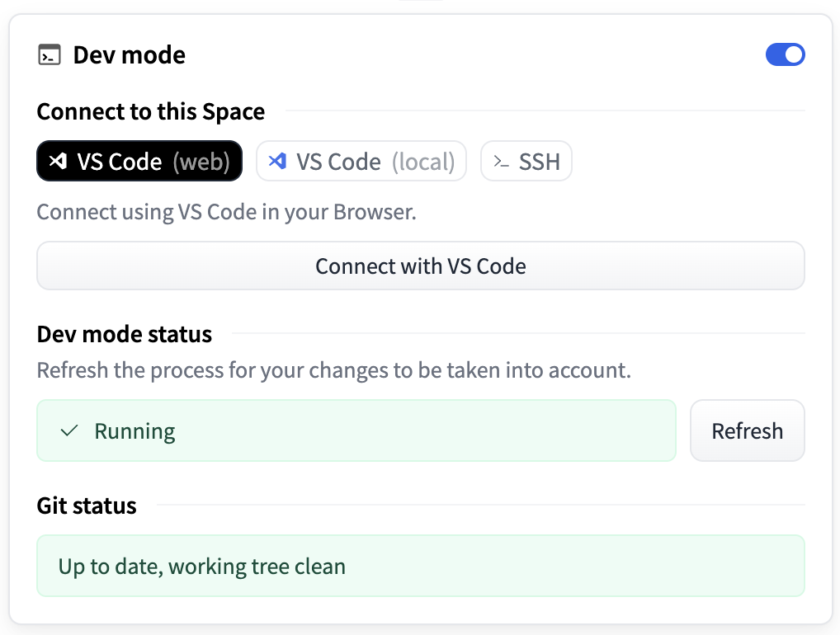Click the green checkmark in Running status
Viewport: 840px width, 635px height.
point(70,430)
